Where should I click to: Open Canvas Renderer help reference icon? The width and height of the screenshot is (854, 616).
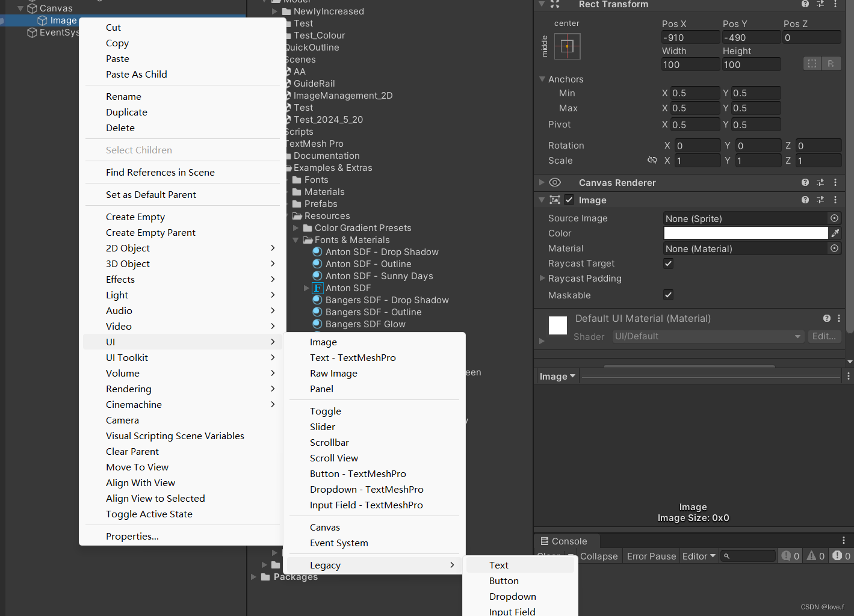(805, 182)
